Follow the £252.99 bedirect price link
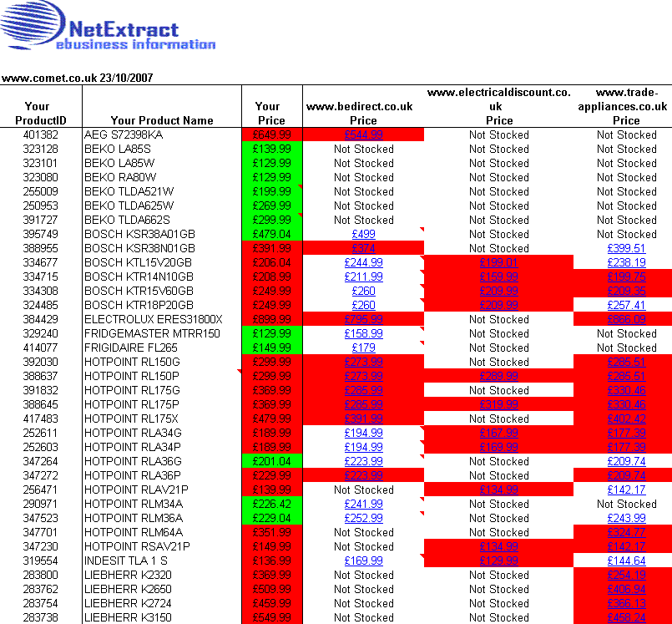Screen dimensions: 672x624 [x=363, y=518]
